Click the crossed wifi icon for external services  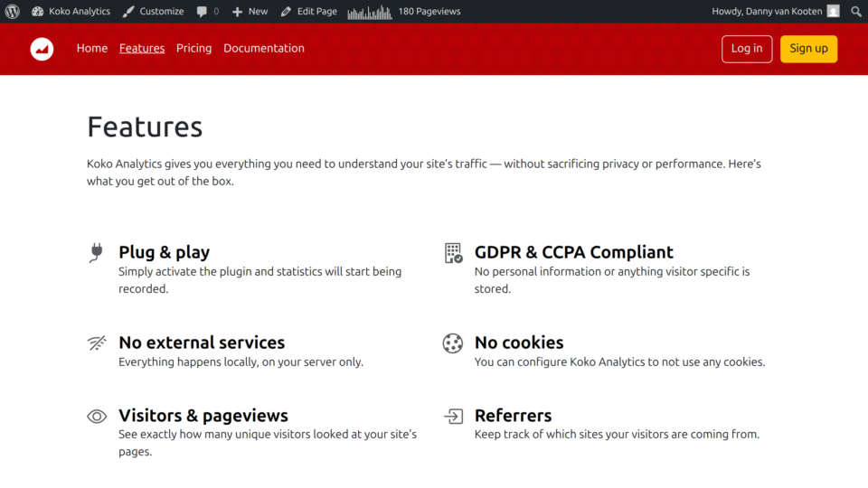(x=97, y=343)
